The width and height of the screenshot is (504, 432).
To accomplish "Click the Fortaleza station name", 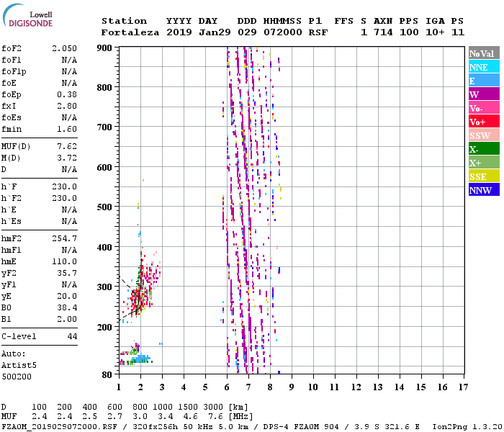I will click(130, 32).
